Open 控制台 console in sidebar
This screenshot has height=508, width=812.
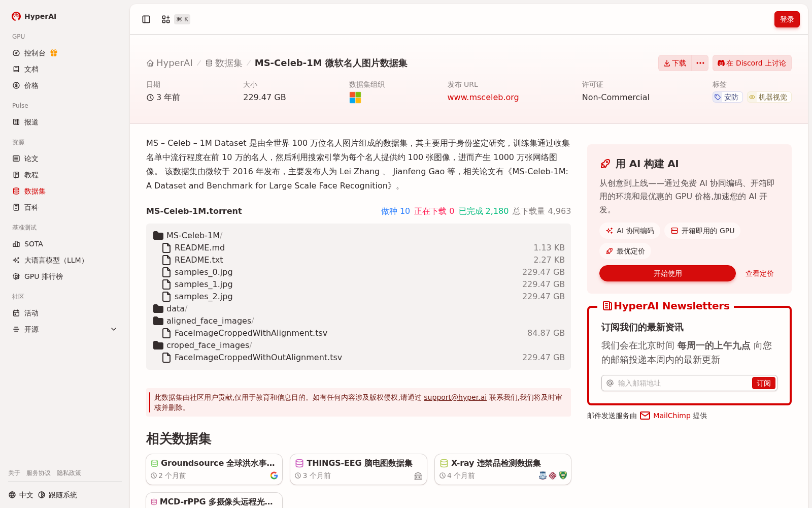coord(35,53)
